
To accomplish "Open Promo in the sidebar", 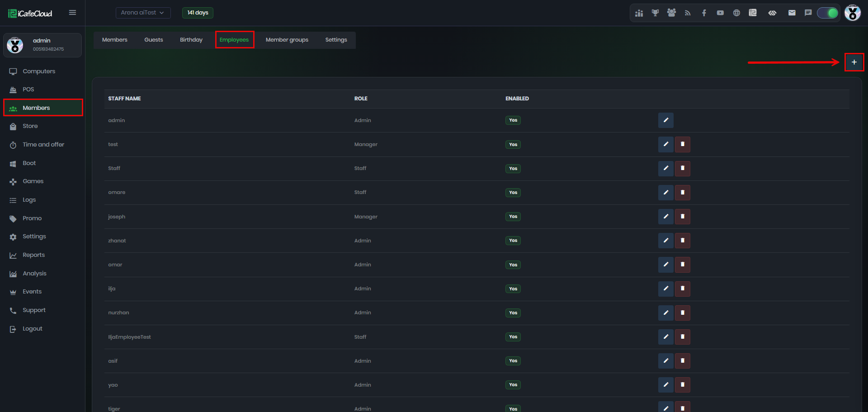I will pos(42,218).
